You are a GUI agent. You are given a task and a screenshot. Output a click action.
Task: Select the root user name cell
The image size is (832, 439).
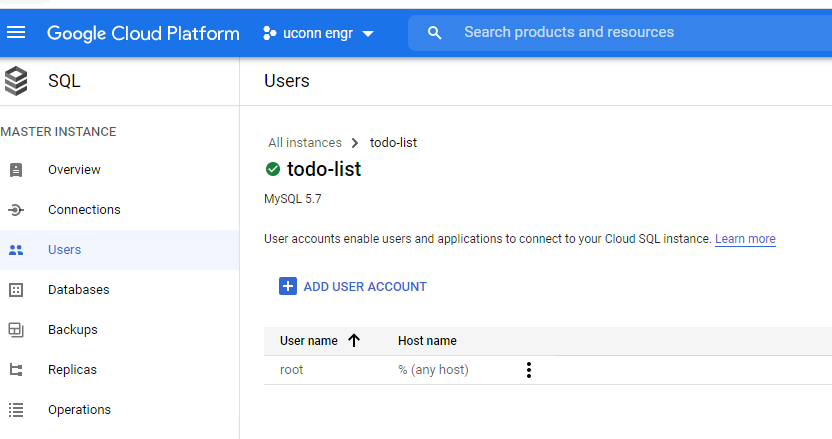coord(291,370)
